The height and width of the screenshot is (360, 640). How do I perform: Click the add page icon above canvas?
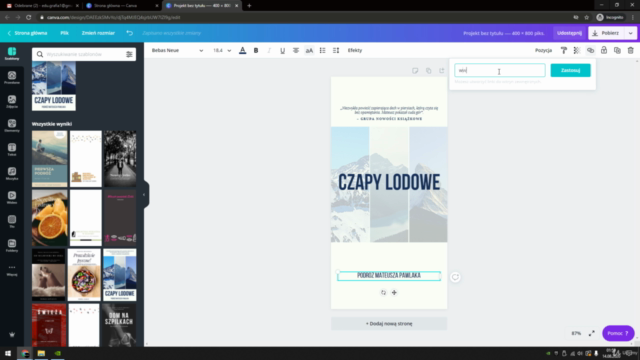click(442, 71)
